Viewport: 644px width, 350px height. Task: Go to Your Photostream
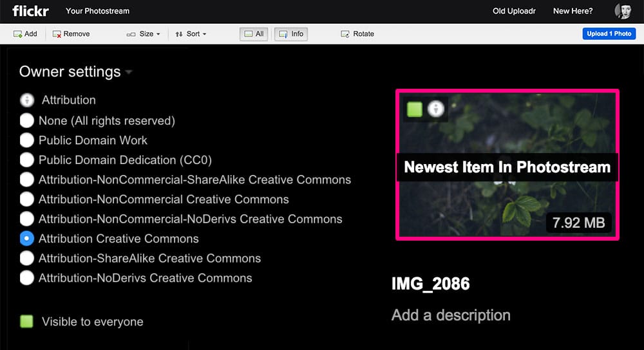(x=97, y=11)
